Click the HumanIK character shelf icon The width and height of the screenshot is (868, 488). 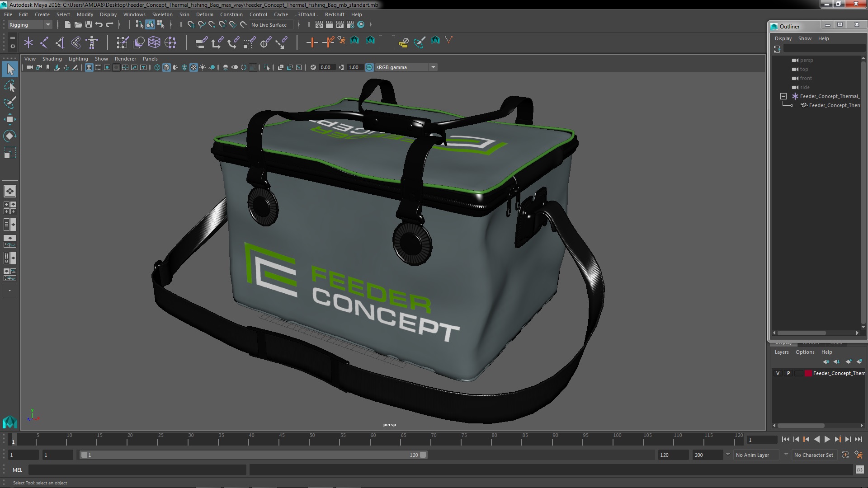(92, 43)
